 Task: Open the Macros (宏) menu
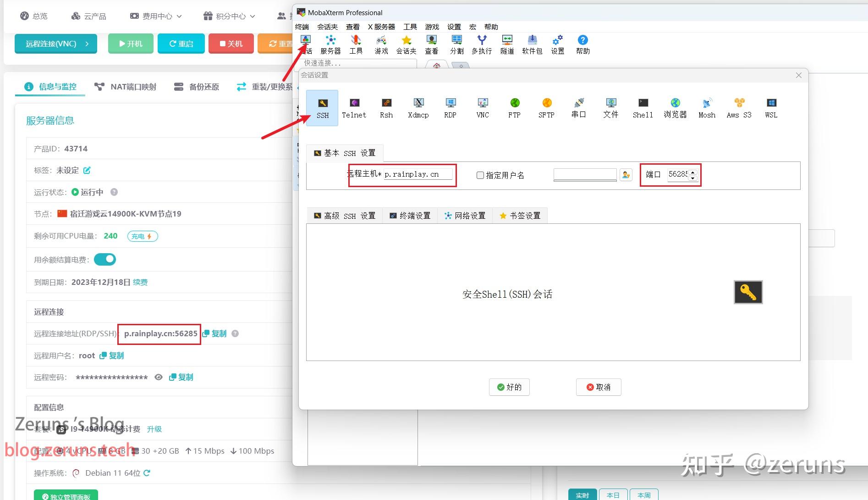coord(472,27)
